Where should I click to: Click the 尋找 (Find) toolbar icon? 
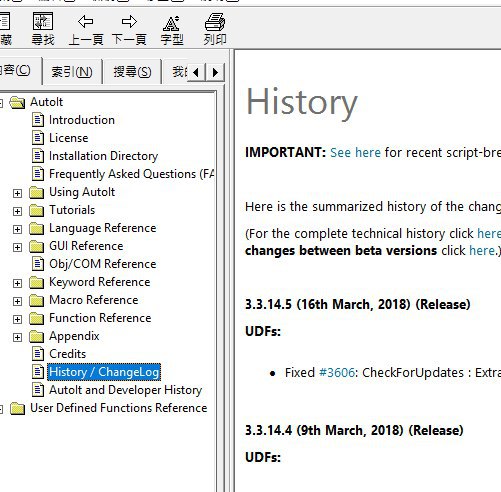click(x=43, y=21)
